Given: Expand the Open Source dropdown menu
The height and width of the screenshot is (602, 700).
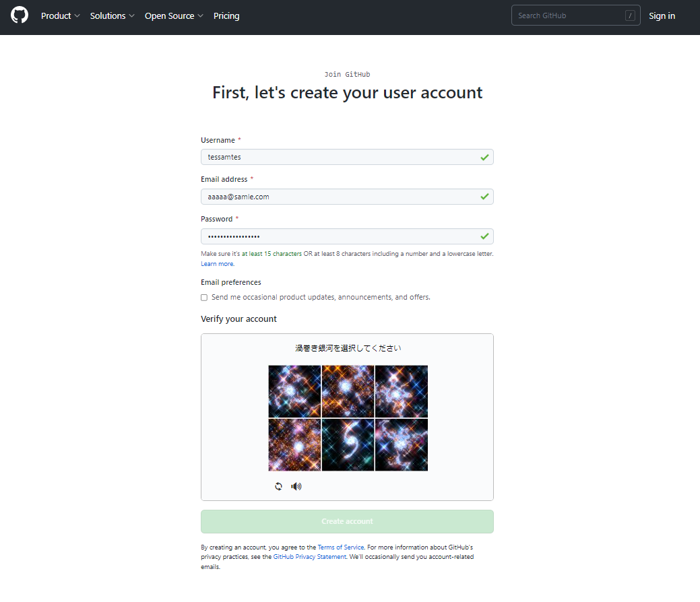Looking at the screenshot, I should pyautogui.click(x=174, y=15).
